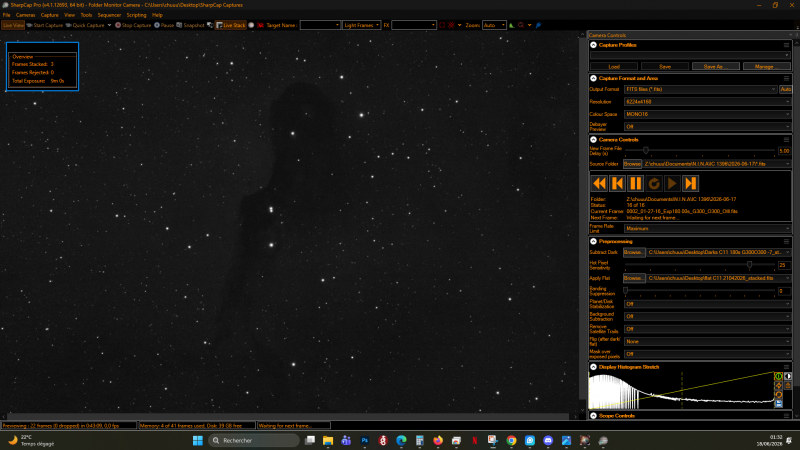Viewport: 800px width, 450px height.
Task: Click the lightning auto-stretch icon beside histogram
Action: pyautogui.click(x=779, y=386)
